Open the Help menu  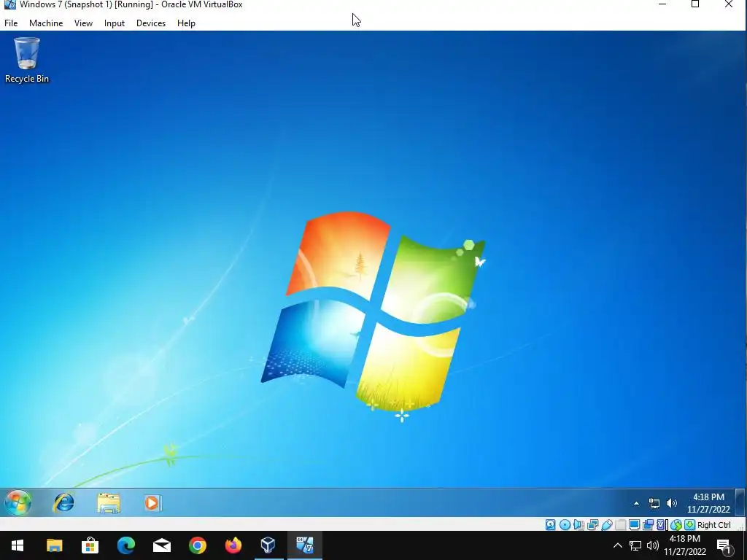tap(186, 23)
